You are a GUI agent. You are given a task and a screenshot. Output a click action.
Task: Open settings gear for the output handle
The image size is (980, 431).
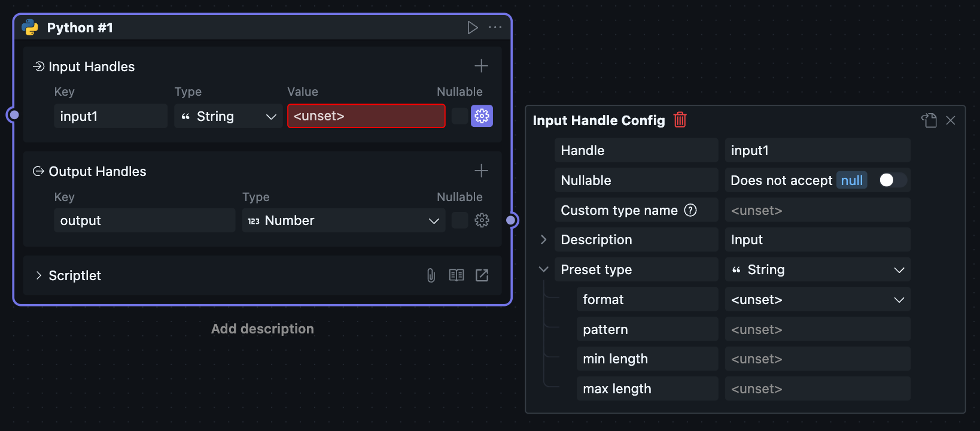click(x=482, y=220)
